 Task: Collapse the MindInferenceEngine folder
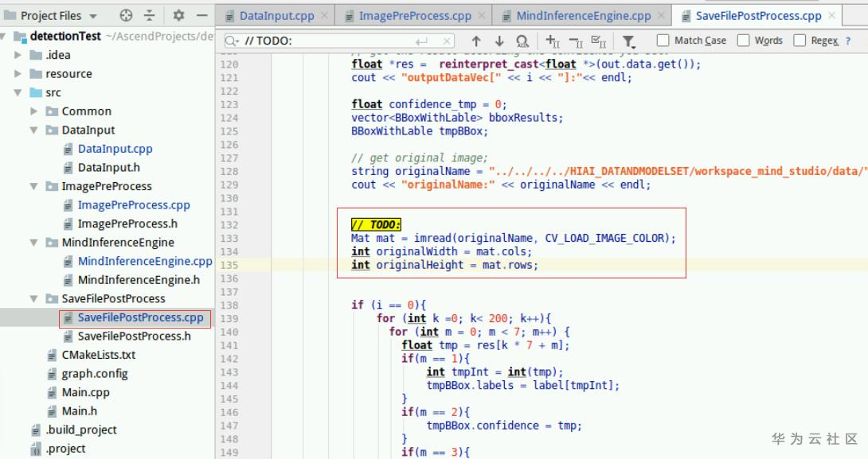33,242
